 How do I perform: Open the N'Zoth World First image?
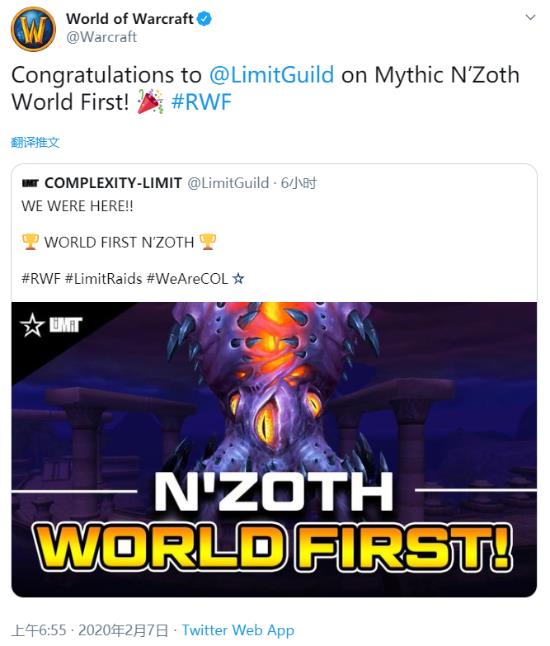coord(274,449)
